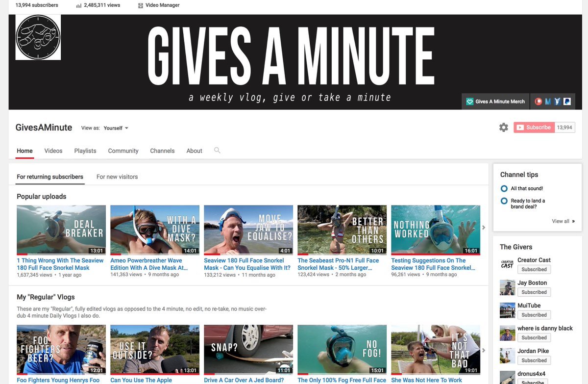
Task: Open the No Fog! video thumbnail
Action: coord(342,350)
